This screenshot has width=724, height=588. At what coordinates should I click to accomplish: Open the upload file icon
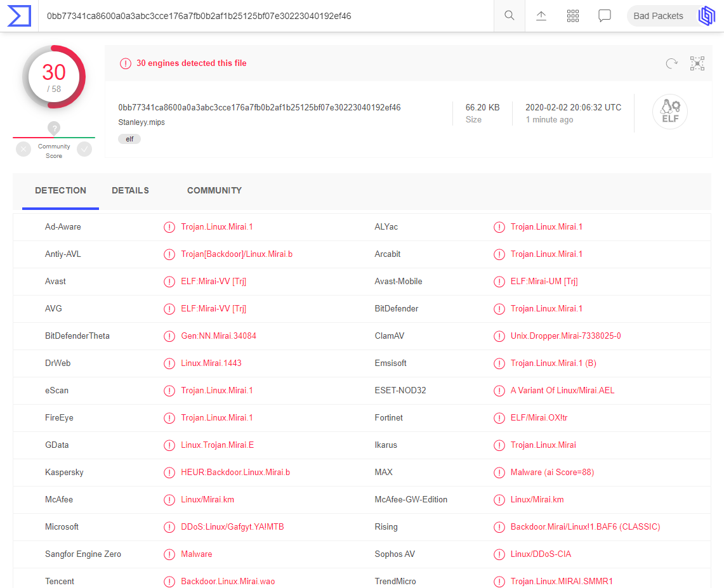pos(541,16)
